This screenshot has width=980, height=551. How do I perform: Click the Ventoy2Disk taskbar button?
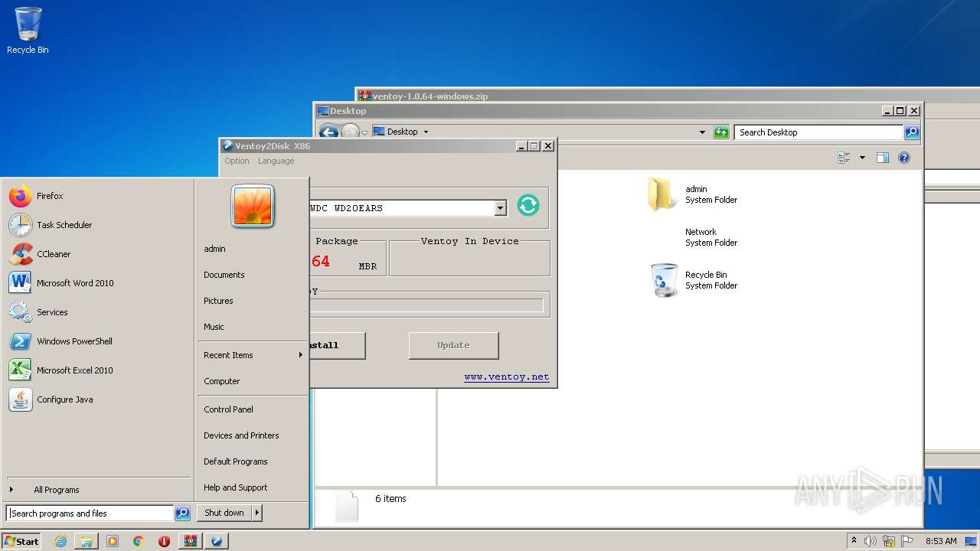217,541
